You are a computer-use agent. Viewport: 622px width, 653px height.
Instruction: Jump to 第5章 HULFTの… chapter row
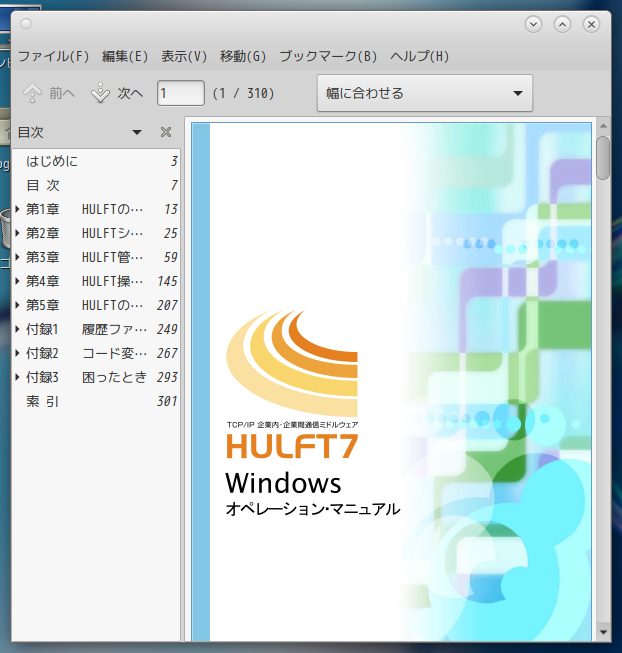[x=96, y=305]
